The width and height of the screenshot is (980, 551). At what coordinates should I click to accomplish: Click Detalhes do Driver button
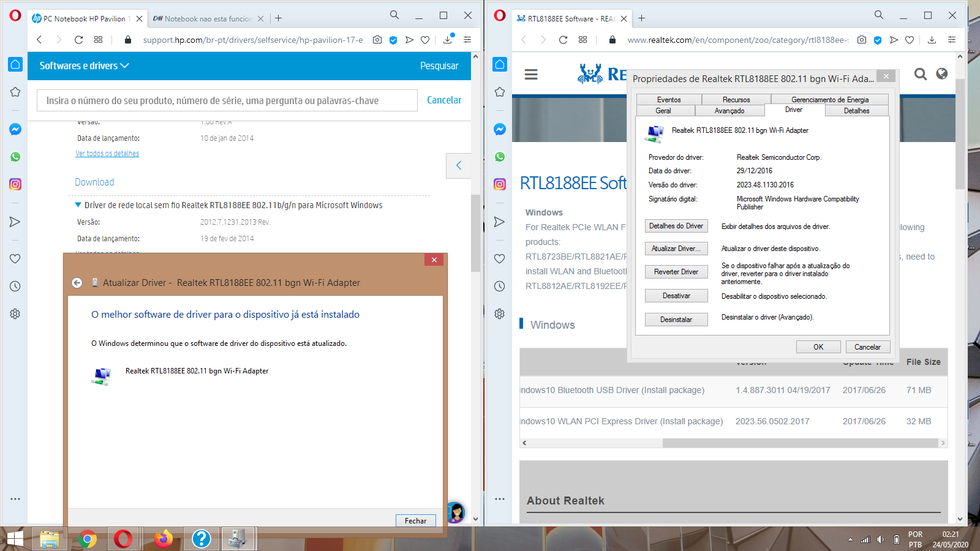click(x=676, y=226)
